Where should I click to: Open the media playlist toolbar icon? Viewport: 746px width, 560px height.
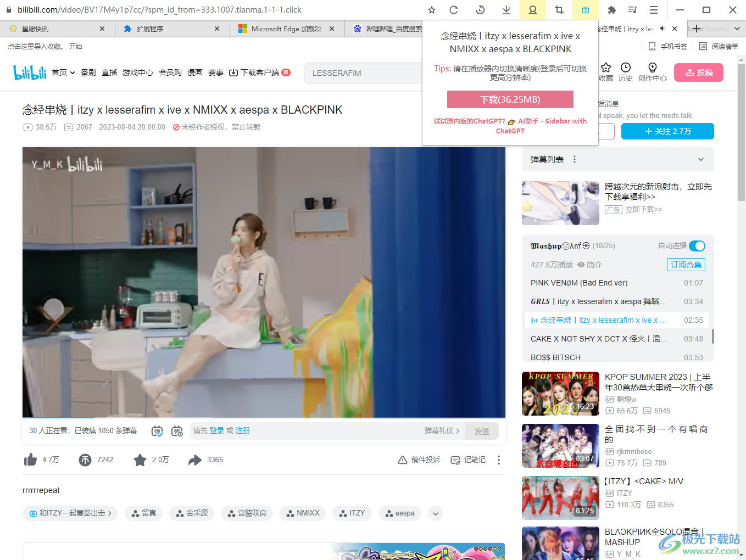[632, 10]
